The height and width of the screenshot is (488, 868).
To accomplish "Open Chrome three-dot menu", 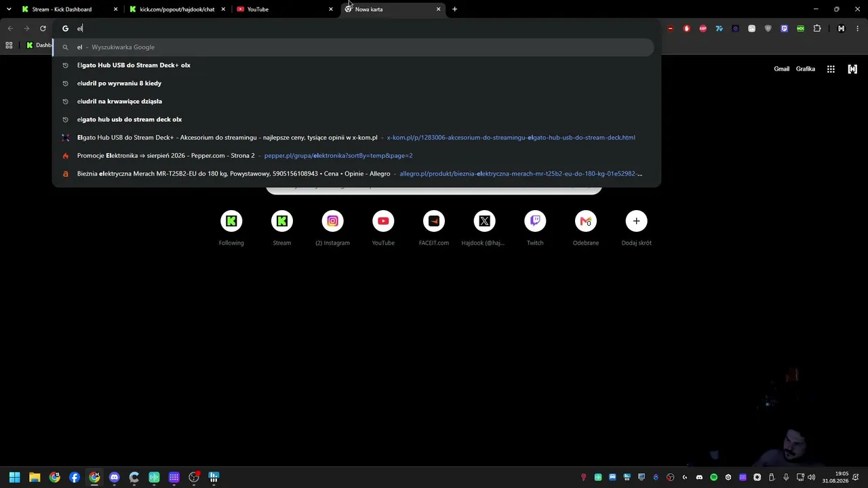I will tap(858, 28).
